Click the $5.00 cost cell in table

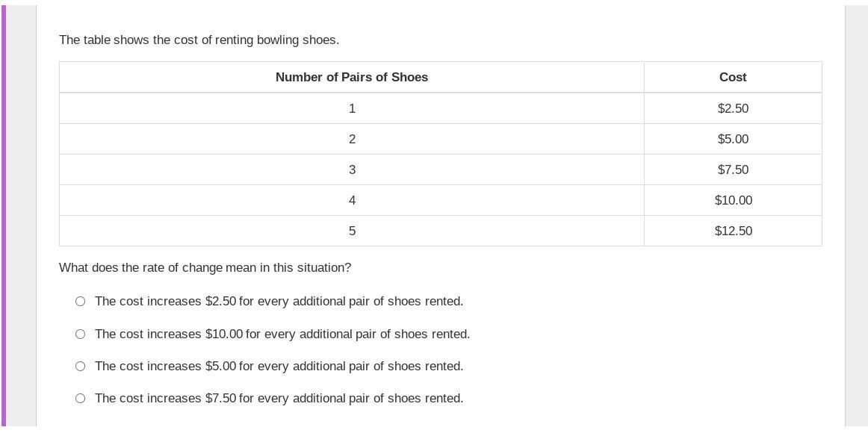pyautogui.click(x=732, y=140)
